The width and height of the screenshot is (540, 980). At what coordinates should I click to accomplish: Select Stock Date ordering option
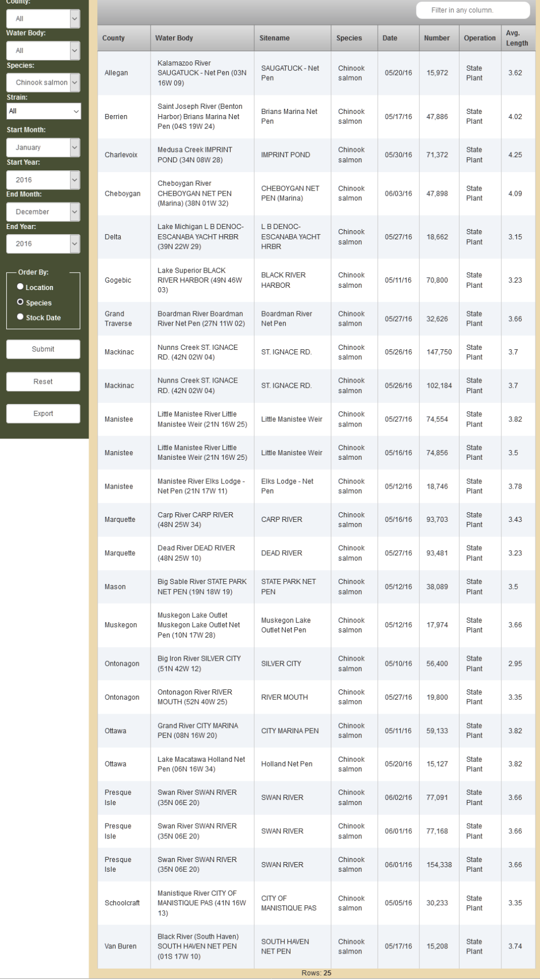21,317
